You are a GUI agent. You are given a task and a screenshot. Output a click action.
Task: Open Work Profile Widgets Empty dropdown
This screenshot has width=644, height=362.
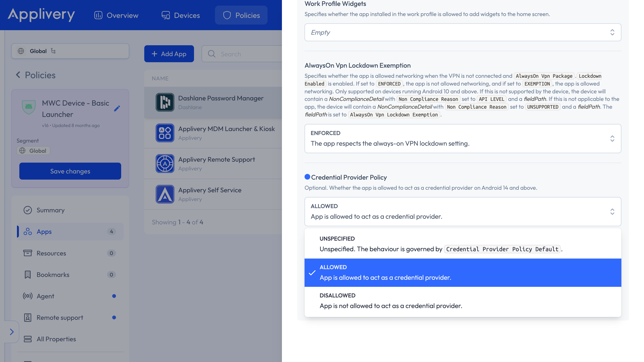(463, 32)
